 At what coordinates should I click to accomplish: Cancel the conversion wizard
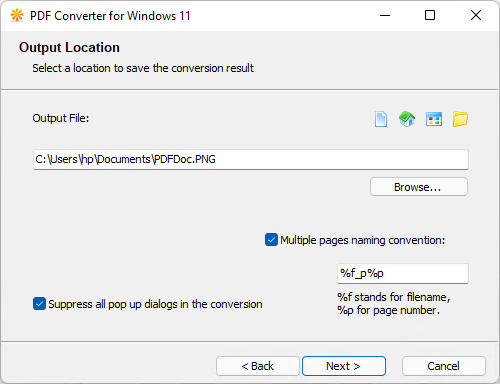point(444,366)
